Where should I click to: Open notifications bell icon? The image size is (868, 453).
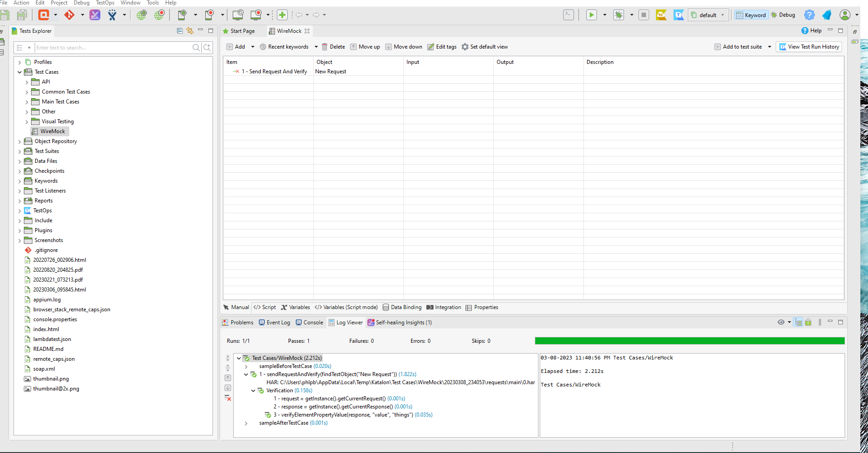click(827, 15)
